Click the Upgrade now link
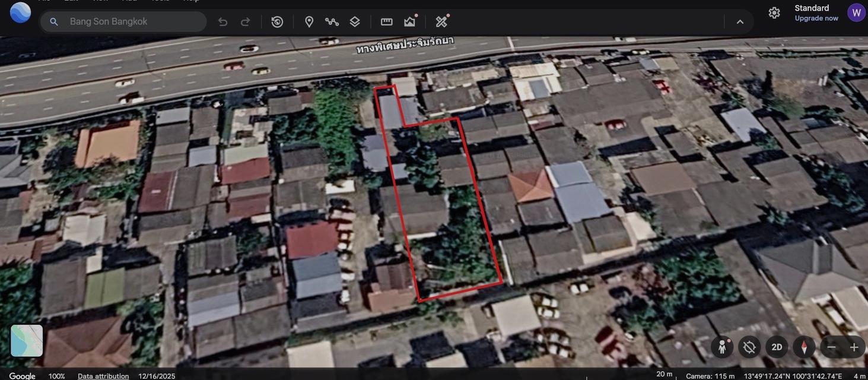The height and width of the screenshot is (380, 868). point(816,18)
